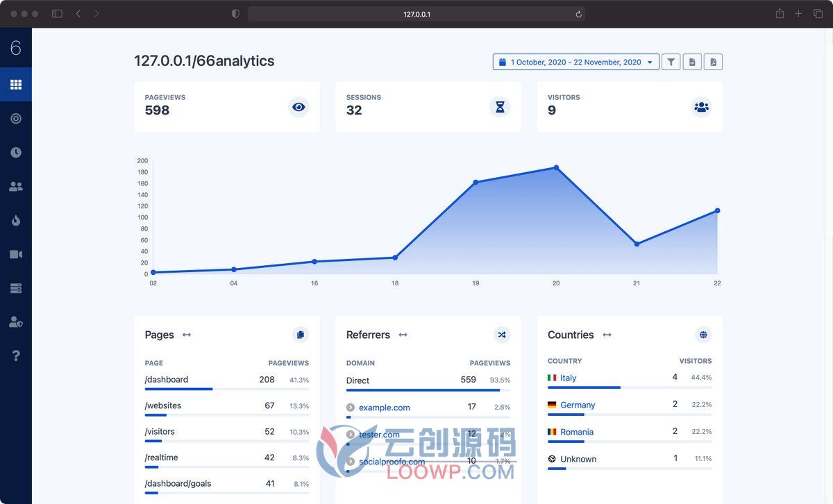The width and height of the screenshot is (833, 504).
Task: Open the user shield icon in sidebar
Action: [16, 322]
